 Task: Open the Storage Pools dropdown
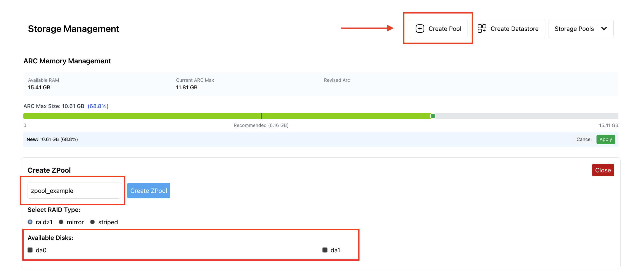(581, 29)
